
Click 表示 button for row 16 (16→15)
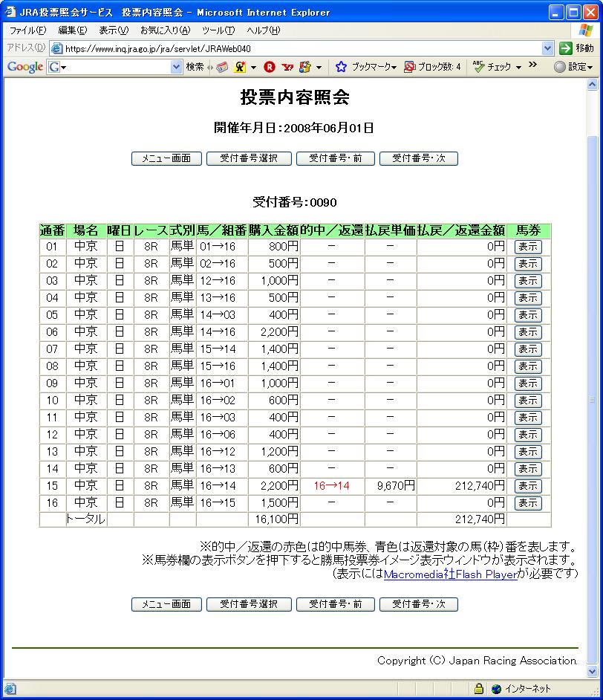[x=528, y=503]
